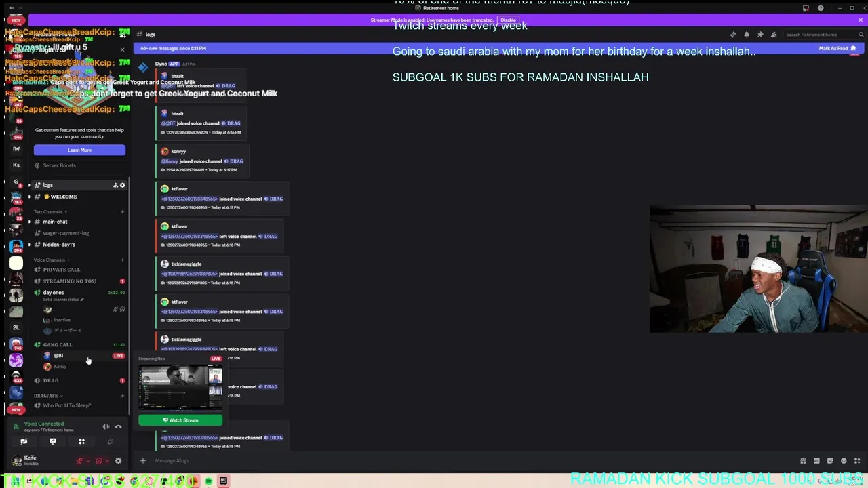Open the GIF picker
The height and width of the screenshot is (488, 868).
816,461
